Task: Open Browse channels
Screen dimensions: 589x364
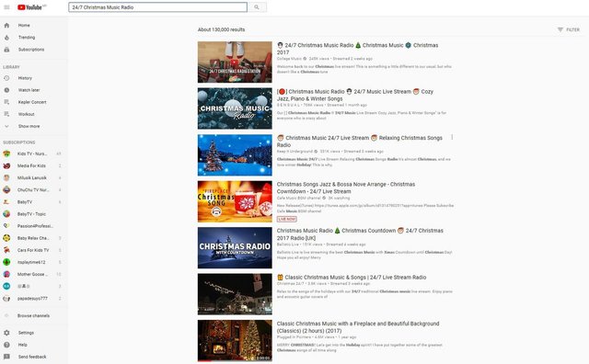Action: click(x=33, y=315)
